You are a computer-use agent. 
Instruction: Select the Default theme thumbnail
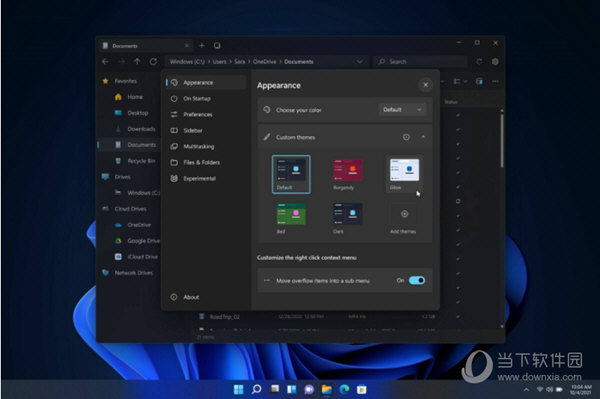pyautogui.click(x=291, y=174)
